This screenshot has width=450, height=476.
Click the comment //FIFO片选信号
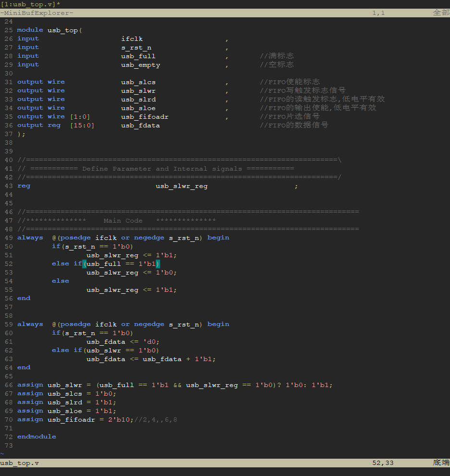click(290, 116)
